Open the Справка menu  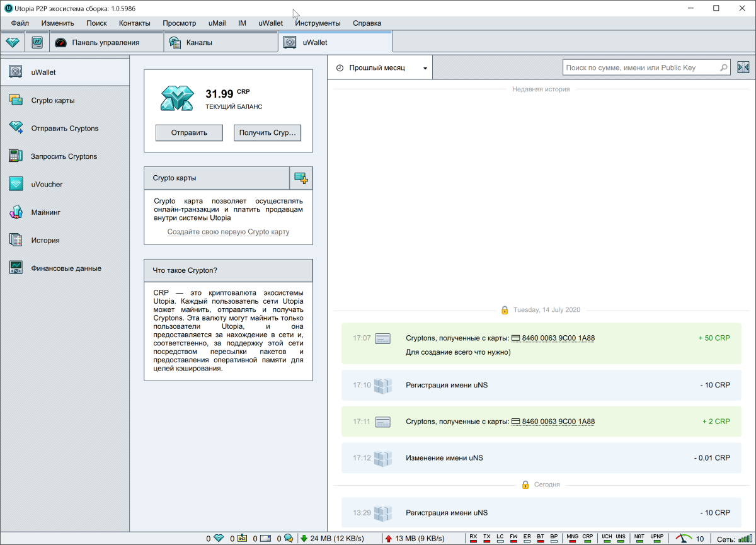(367, 23)
